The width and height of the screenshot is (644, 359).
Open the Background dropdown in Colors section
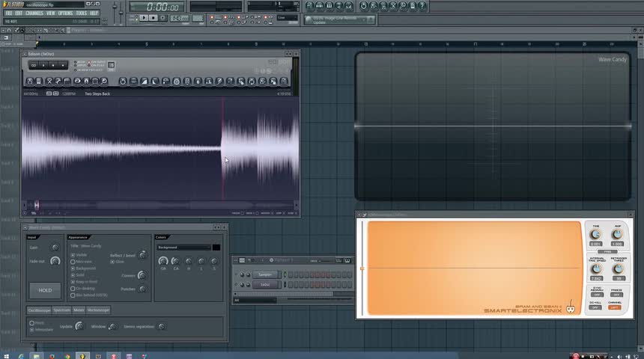click(183, 247)
